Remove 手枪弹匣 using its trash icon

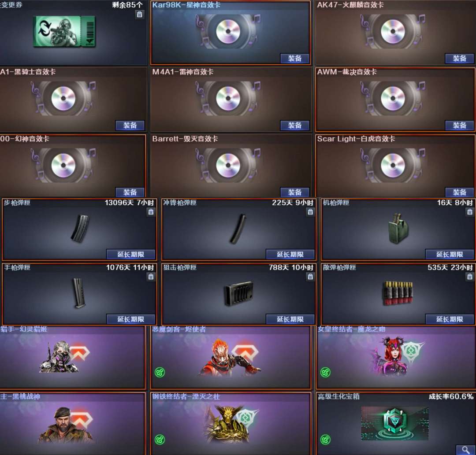pyautogui.click(x=151, y=277)
